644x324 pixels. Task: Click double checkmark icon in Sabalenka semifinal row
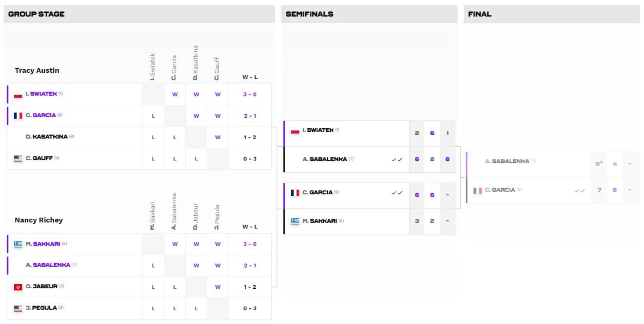click(x=397, y=160)
